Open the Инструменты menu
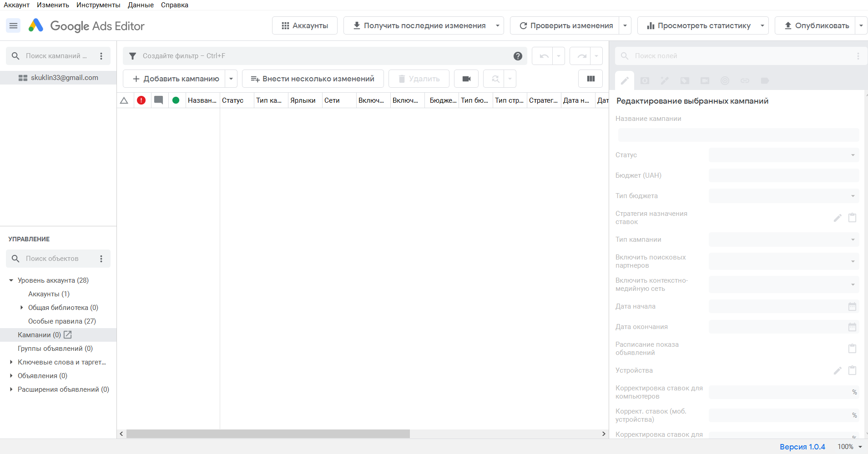 point(98,5)
